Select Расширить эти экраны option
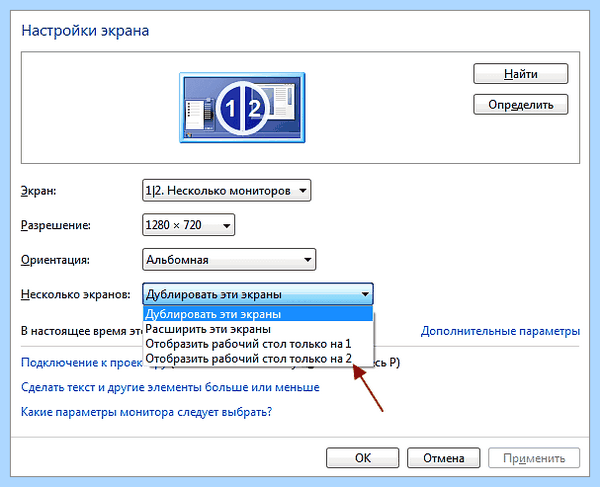 258,329
